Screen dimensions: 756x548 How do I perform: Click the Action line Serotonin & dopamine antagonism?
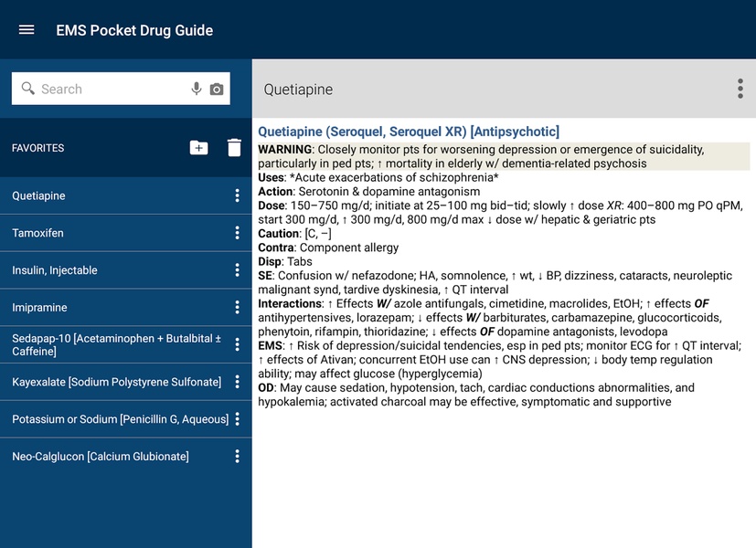[368, 191]
